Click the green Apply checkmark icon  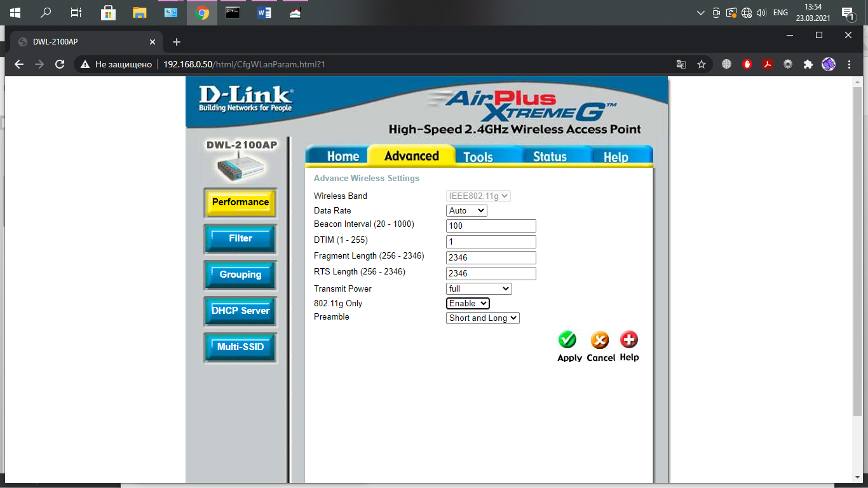click(x=567, y=340)
